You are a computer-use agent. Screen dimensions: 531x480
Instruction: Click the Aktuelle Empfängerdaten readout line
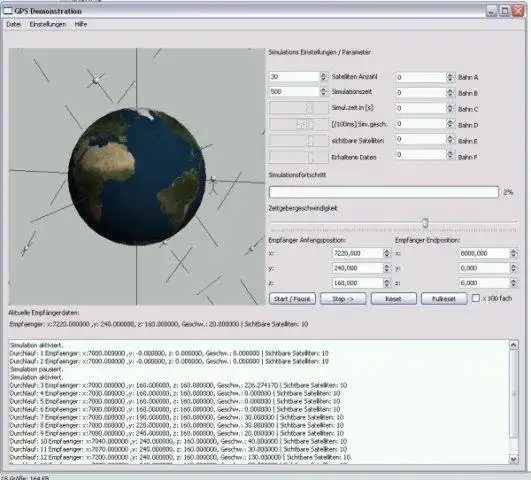pos(158,324)
